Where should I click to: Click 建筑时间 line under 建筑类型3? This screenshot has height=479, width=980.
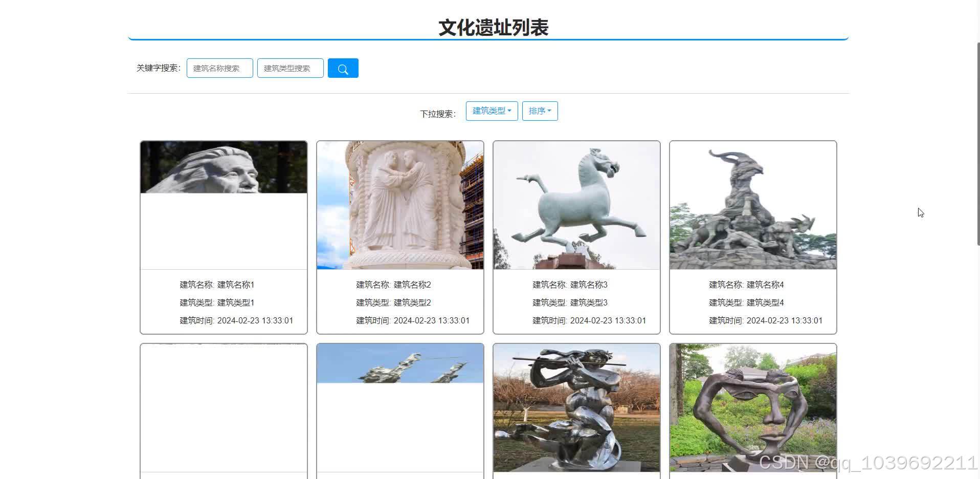[589, 320]
